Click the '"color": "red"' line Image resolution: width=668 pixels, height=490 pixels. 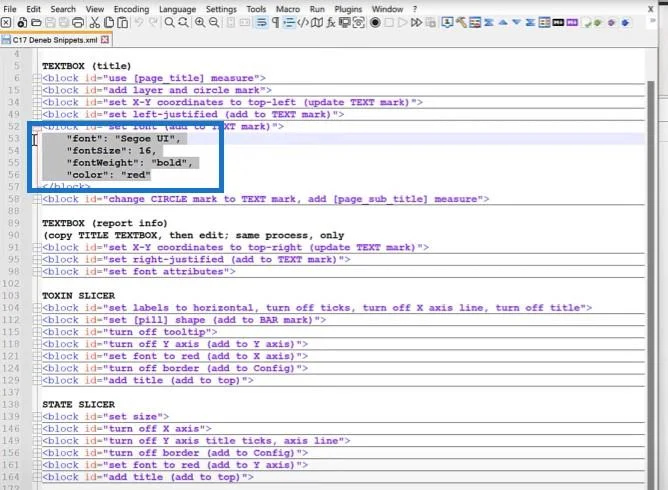coord(109,175)
